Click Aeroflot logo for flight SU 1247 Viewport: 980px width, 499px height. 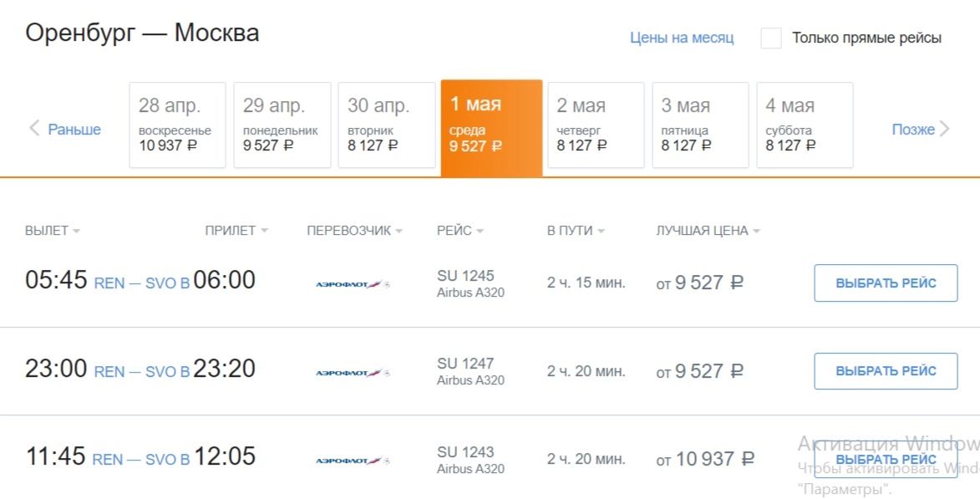[x=353, y=372]
